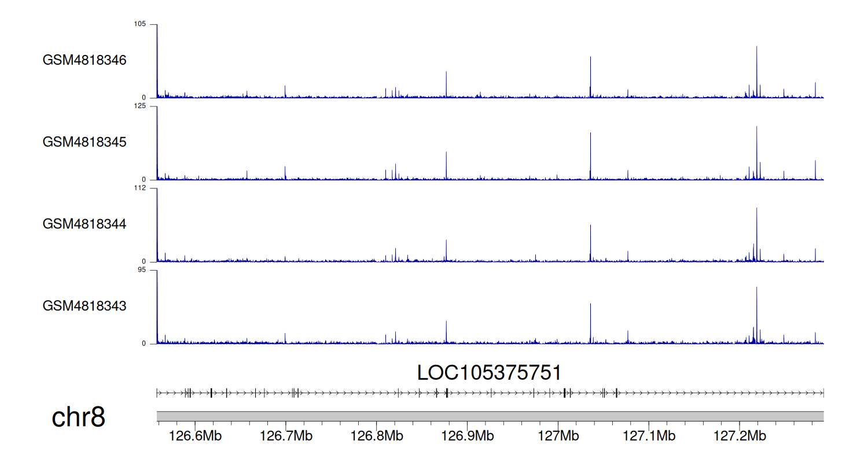Click the 105 y-axis maximum value
The image size is (868, 451).
click(x=140, y=24)
